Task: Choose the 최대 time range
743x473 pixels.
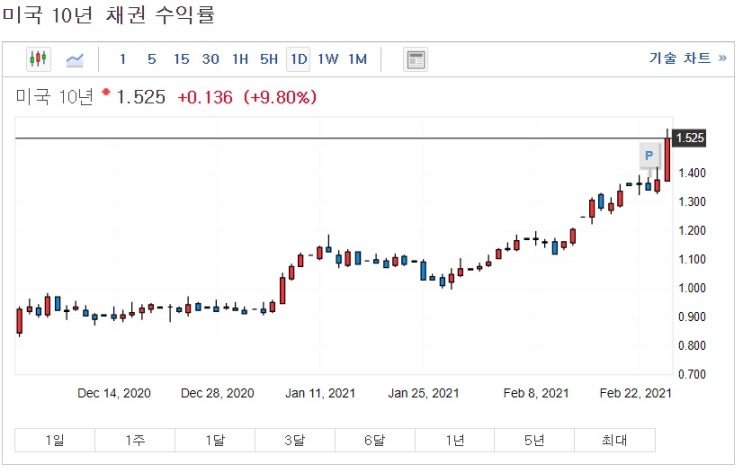Action: point(615,440)
